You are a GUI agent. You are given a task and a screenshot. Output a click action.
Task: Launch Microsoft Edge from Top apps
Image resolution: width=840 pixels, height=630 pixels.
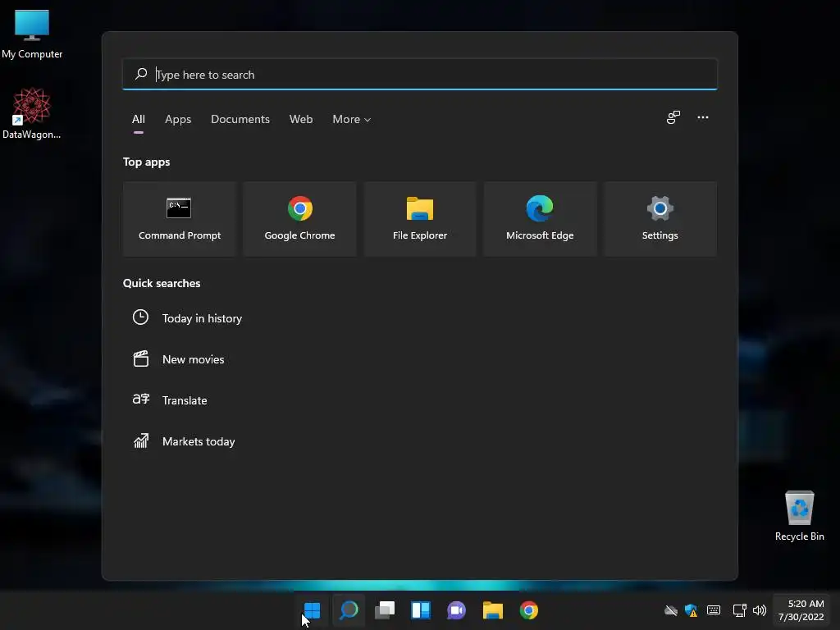click(x=540, y=219)
